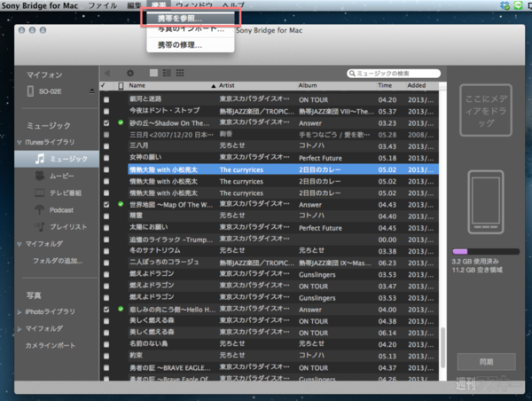The width and height of the screenshot is (532, 401).
Task: Click the green menu bar status icon
Action: coord(518,5)
